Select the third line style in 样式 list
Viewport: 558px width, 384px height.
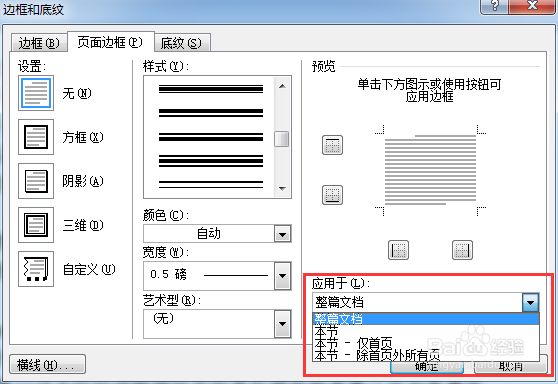211,137
